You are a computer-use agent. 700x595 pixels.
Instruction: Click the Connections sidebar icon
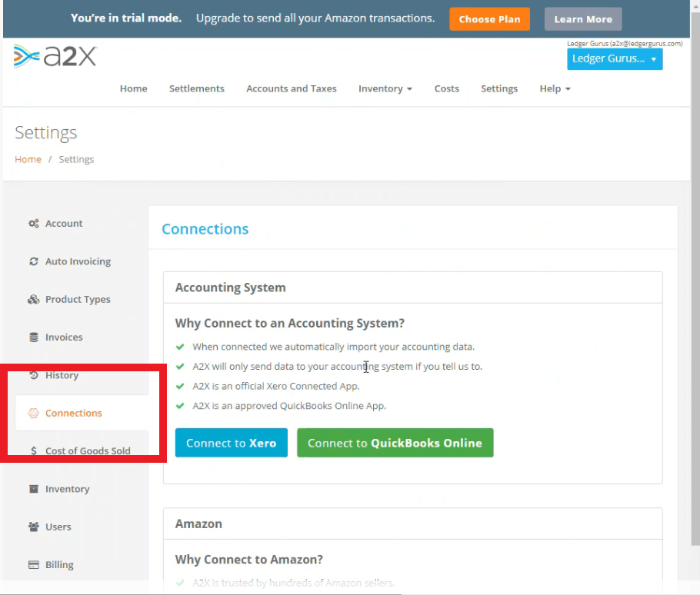(34, 413)
